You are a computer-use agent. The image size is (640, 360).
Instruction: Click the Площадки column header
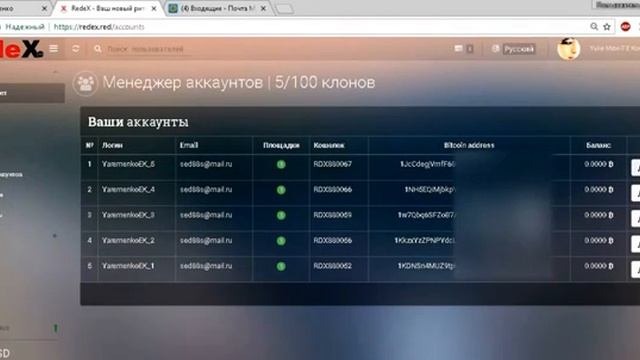pyautogui.click(x=281, y=145)
